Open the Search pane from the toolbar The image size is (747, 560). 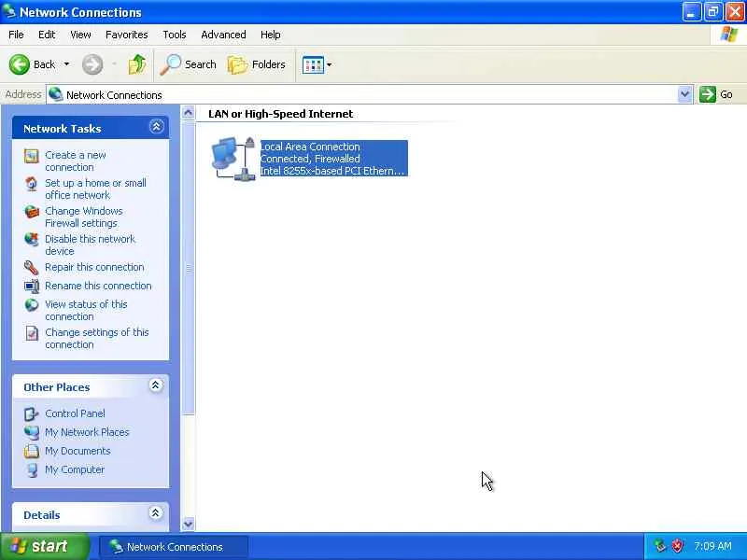point(188,64)
